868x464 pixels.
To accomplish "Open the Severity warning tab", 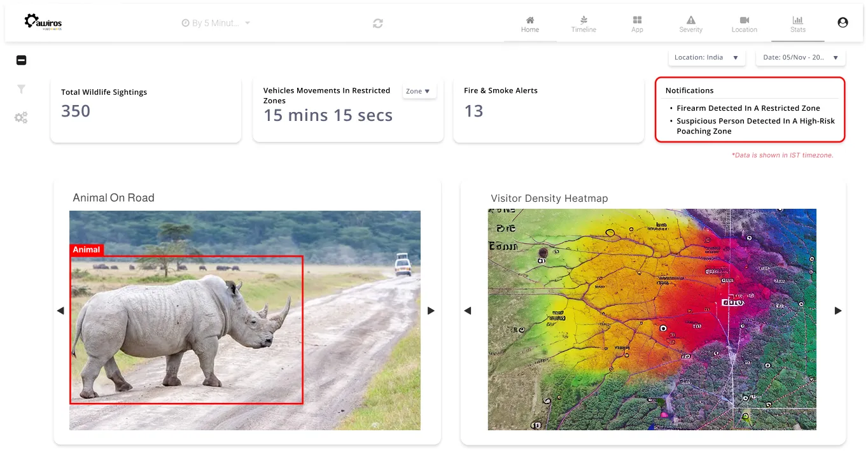I will click(x=690, y=24).
